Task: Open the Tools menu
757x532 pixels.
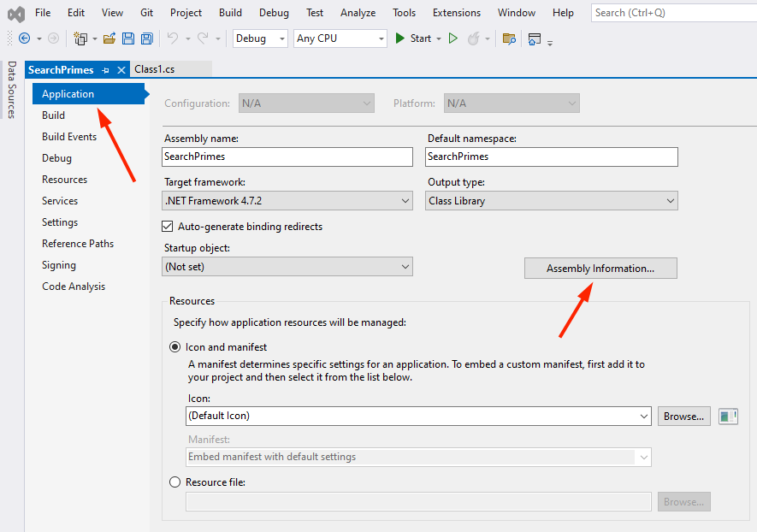Action: tap(404, 13)
